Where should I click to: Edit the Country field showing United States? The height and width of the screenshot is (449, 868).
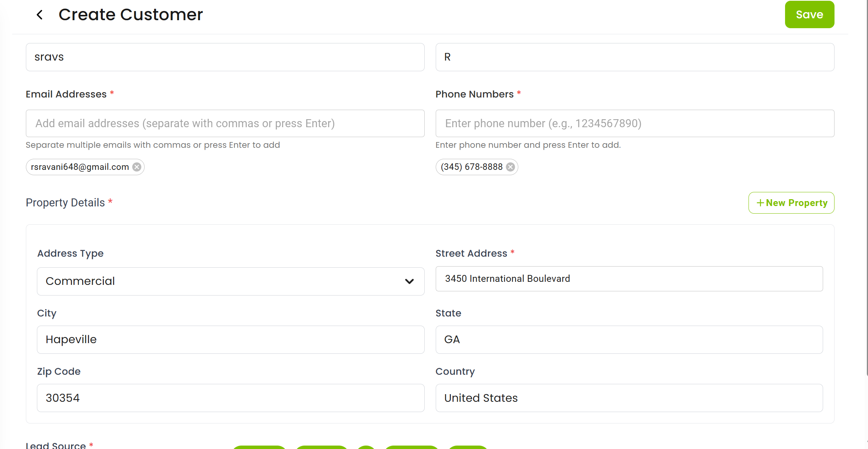(629, 398)
